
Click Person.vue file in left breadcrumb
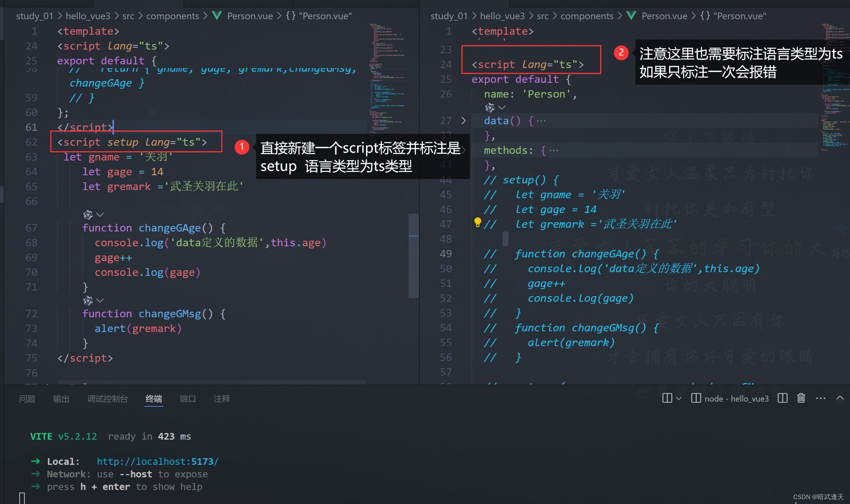250,16
